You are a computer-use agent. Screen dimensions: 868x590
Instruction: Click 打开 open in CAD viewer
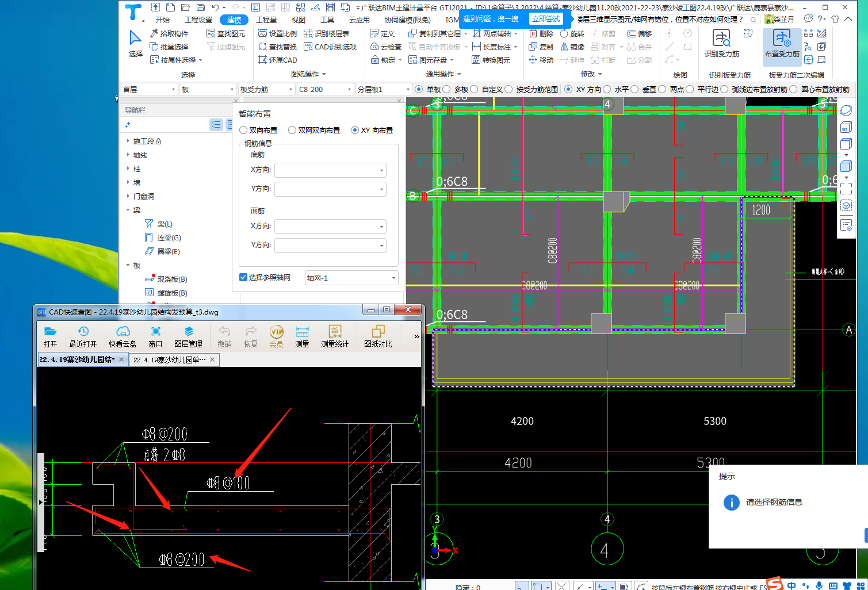(51, 336)
